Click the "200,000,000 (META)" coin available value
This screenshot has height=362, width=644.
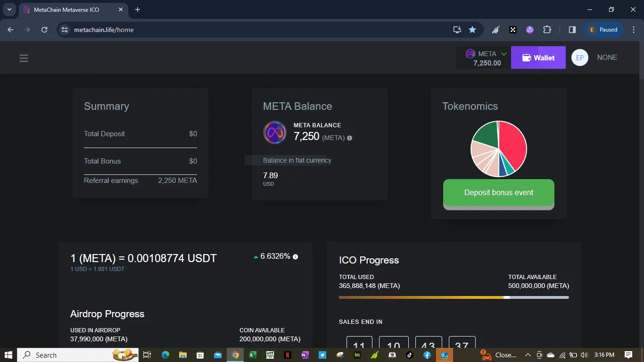pos(270,339)
